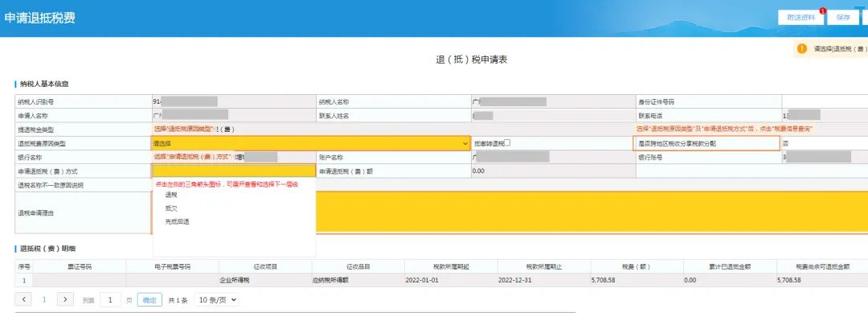
Task: Select 退税 from the dropdown list
Action: click(171, 195)
